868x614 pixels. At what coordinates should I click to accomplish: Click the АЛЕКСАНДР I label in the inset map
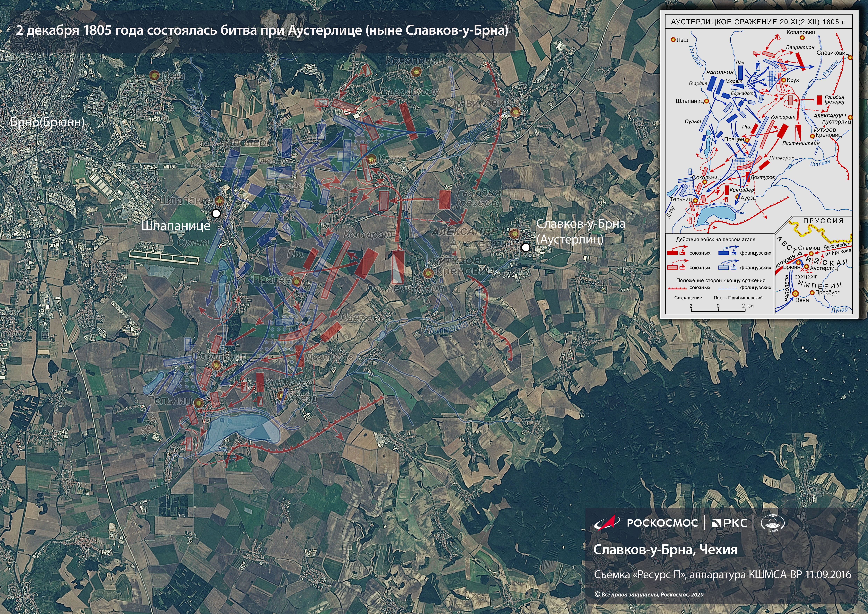pyautogui.click(x=830, y=116)
